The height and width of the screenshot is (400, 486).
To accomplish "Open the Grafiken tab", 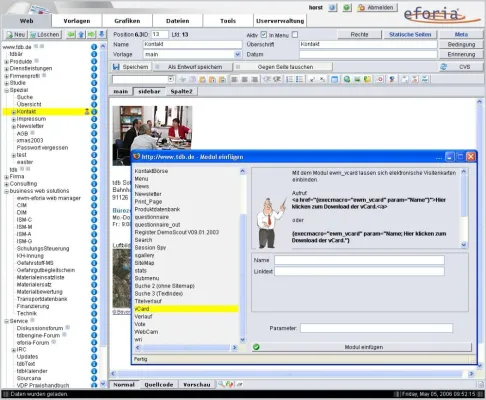I will point(127,21).
